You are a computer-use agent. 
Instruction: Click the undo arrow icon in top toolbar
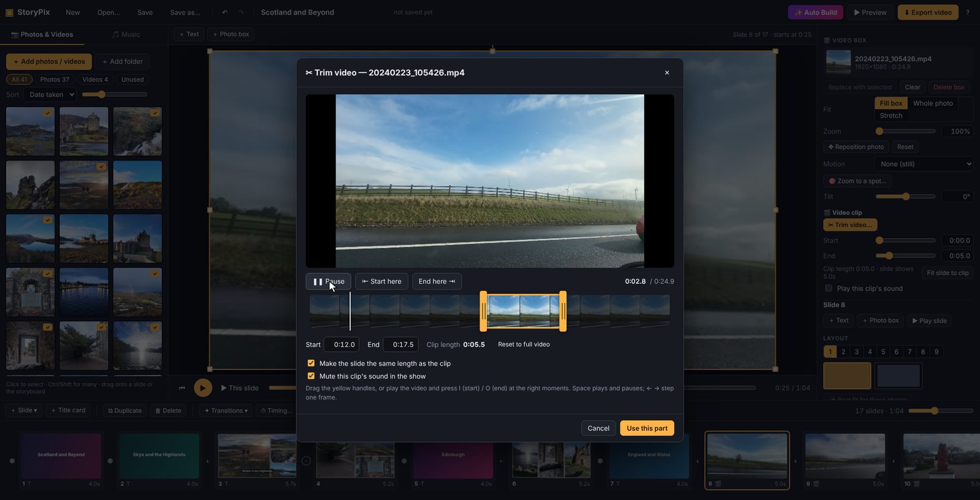pos(225,12)
